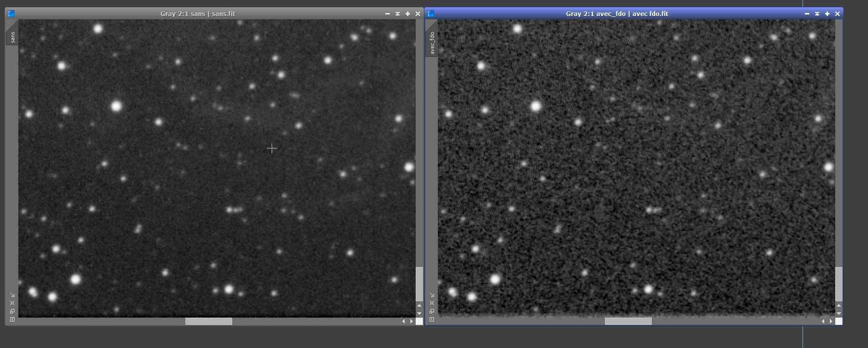
Task: Click the vertical scrollbar thumb in avec_fdo window
Action: [839, 284]
